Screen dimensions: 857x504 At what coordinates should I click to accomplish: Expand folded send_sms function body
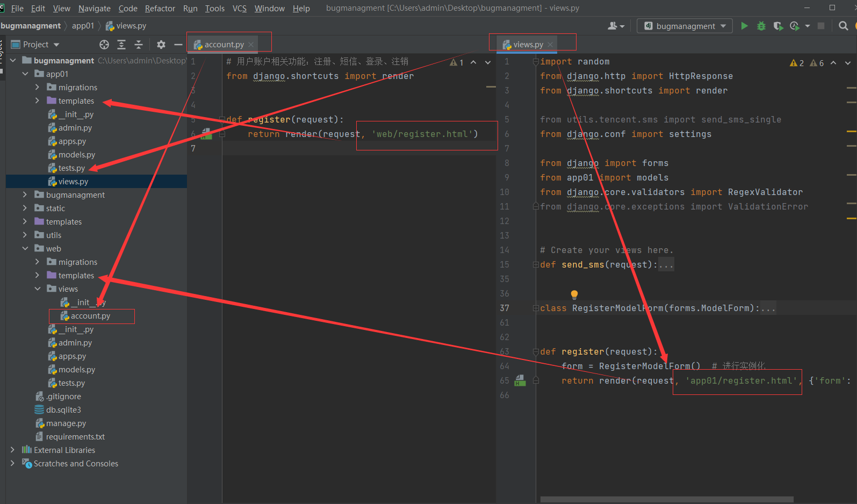tap(666, 265)
